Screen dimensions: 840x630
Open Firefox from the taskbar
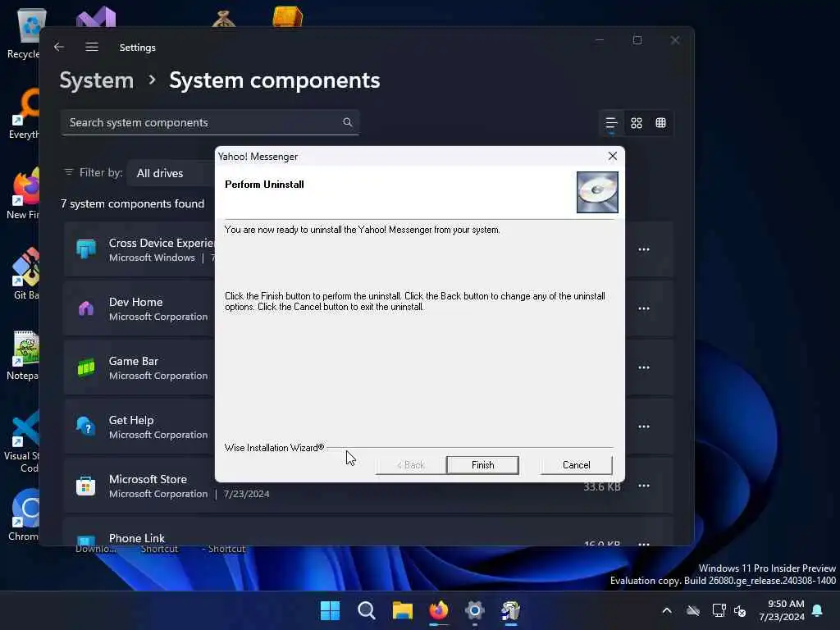438,610
